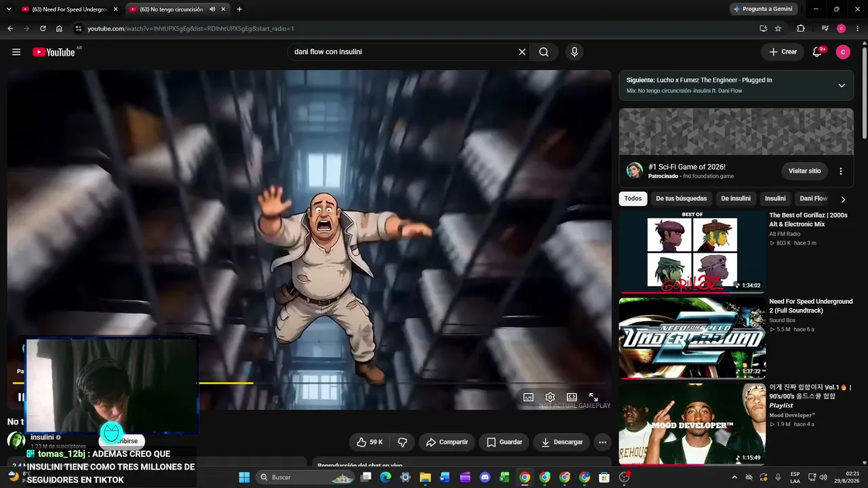This screenshot has width=868, height=488.
Task: Click the Descargar button
Action: [x=562, y=442]
